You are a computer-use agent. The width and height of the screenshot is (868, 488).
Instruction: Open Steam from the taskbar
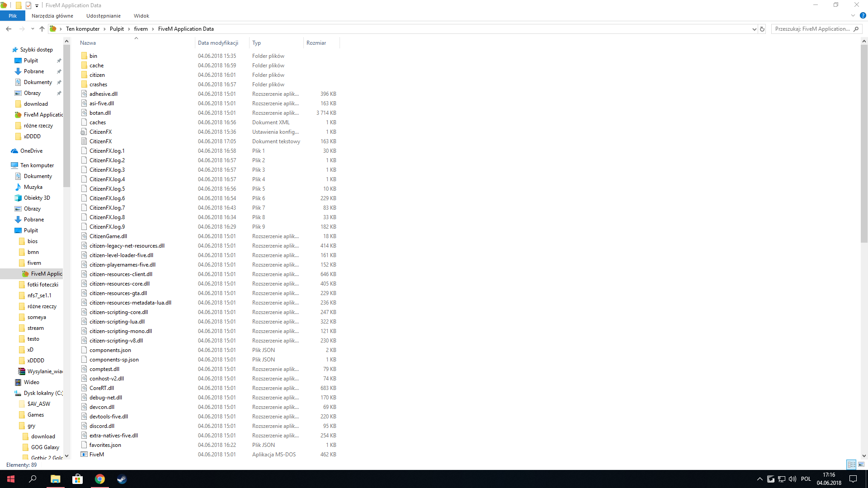coord(122,479)
